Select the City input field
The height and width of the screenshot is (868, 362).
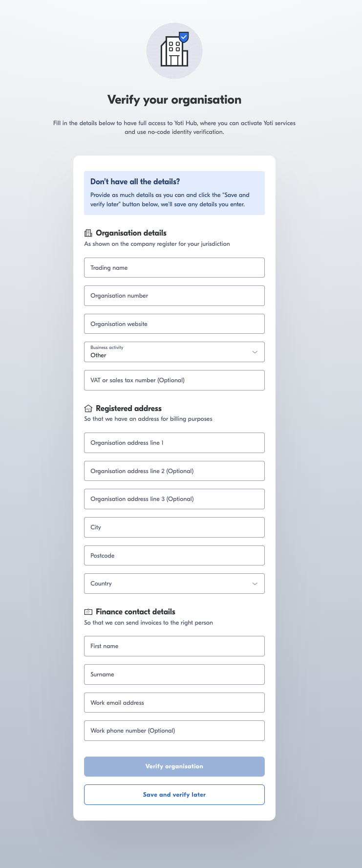tap(174, 527)
